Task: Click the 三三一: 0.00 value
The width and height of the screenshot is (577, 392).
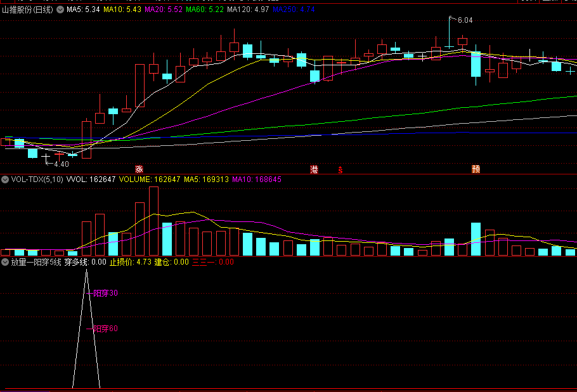Action: (213, 262)
